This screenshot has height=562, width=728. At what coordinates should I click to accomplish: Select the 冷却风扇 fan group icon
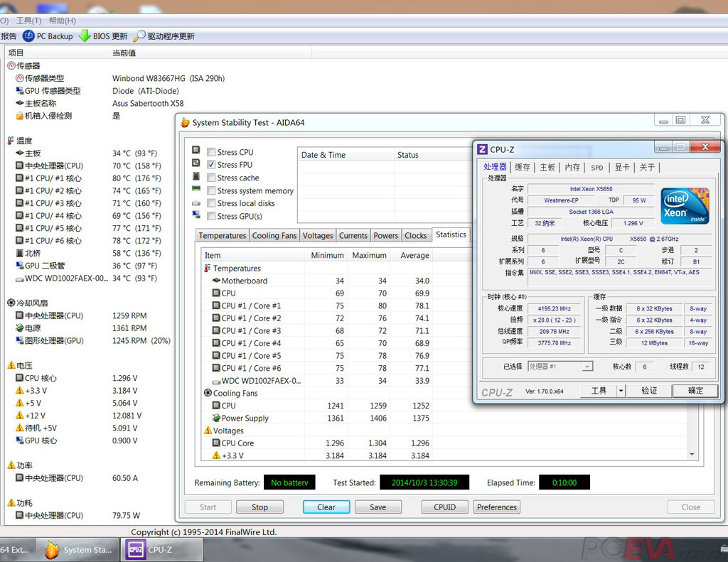pos(11,303)
